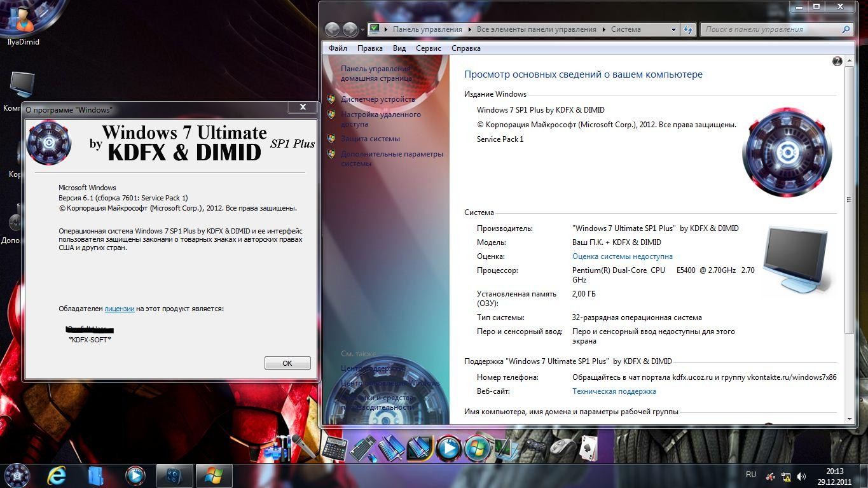Click the Show Desktop strip on taskbar

[x=863, y=476]
